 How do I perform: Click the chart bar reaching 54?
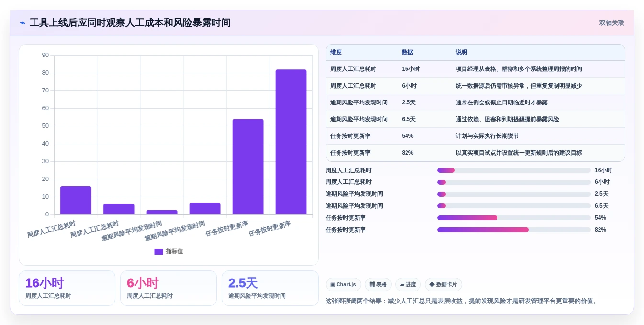pyautogui.click(x=248, y=167)
